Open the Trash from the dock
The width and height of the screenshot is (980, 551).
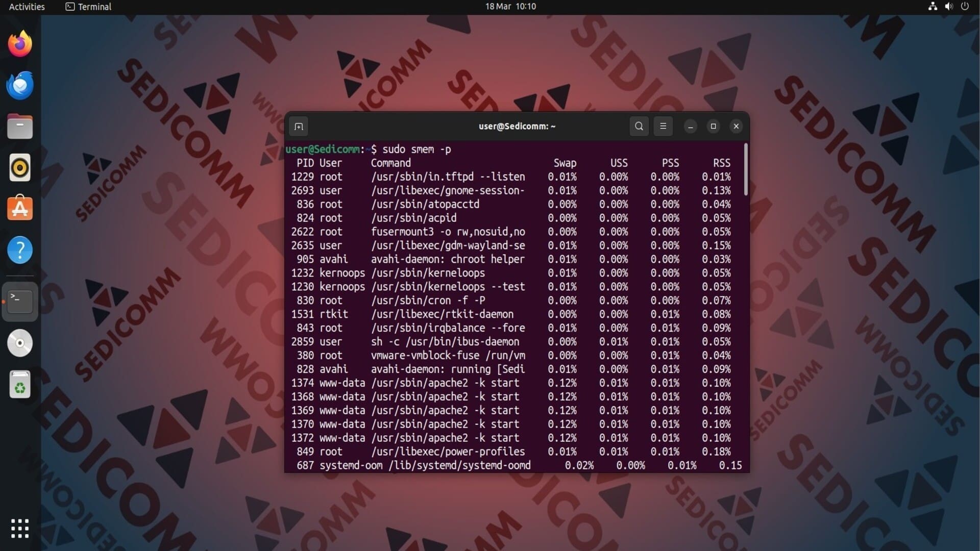(x=20, y=384)
